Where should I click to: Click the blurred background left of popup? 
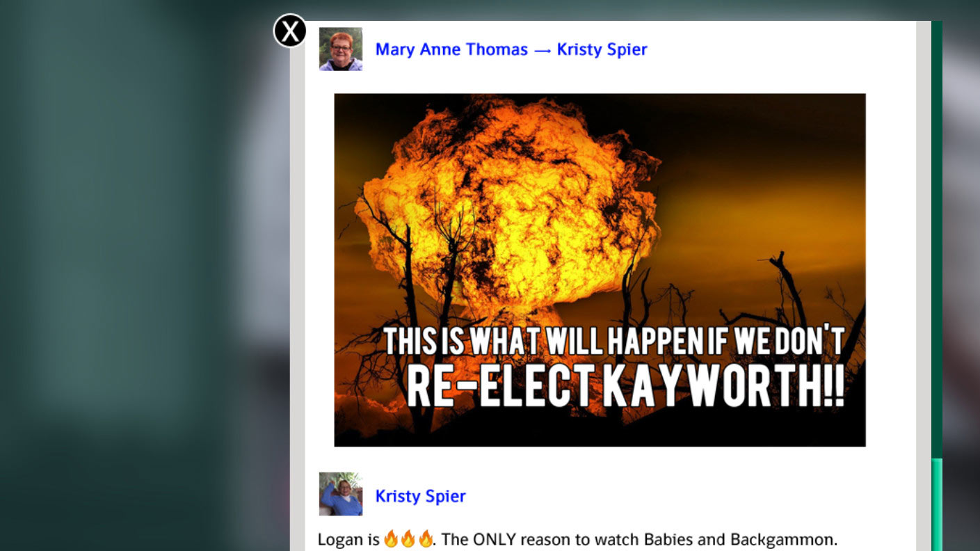(139, 278)
